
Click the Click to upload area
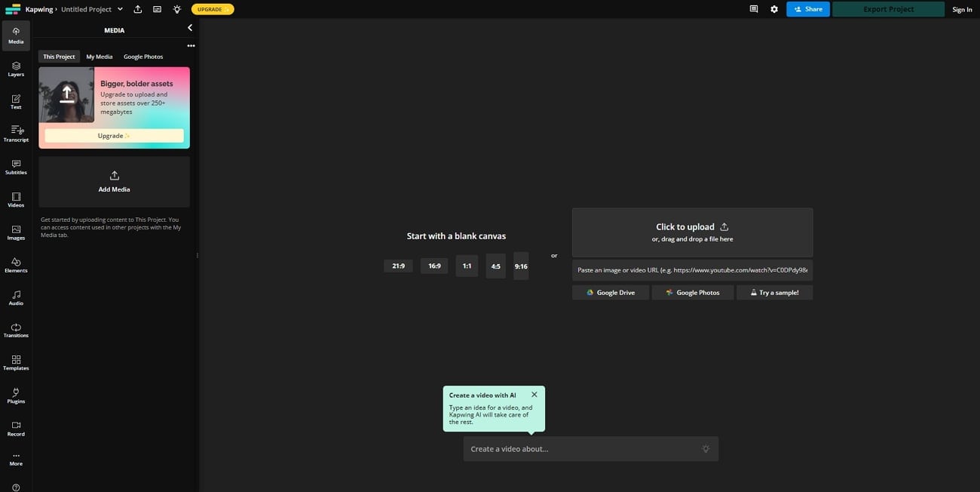click(692, 232)
